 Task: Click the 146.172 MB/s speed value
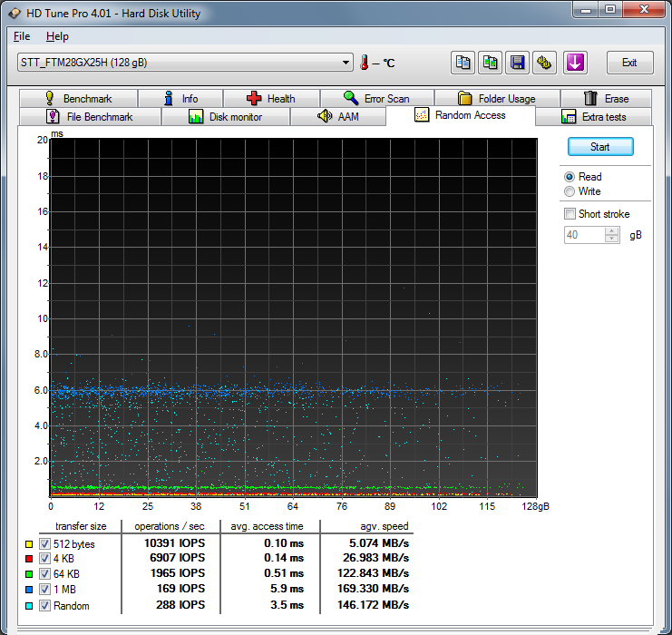(x=373, y=605)
